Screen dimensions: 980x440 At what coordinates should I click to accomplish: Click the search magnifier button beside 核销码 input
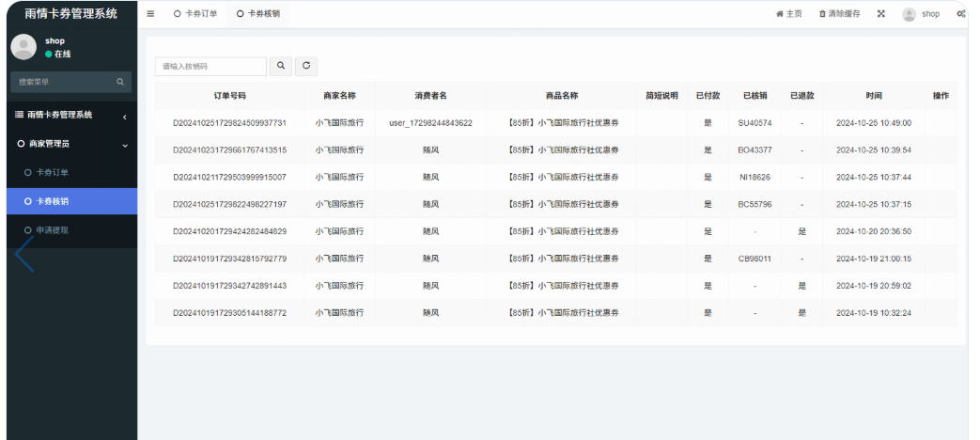[x=280, y=66]
